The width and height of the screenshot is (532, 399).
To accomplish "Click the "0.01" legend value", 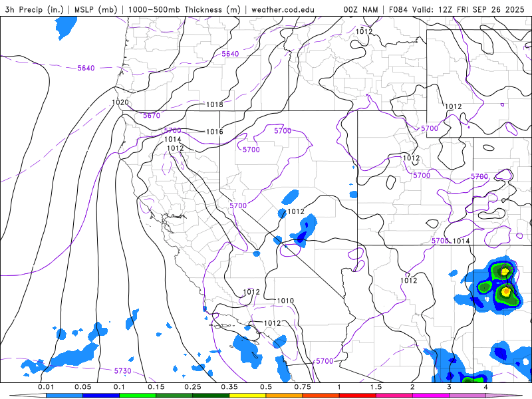I will click(46, 387).
